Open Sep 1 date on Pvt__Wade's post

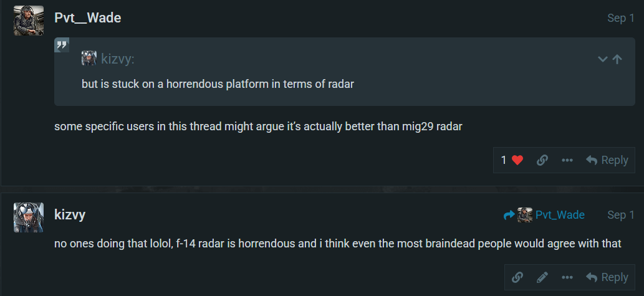(620, 18)
